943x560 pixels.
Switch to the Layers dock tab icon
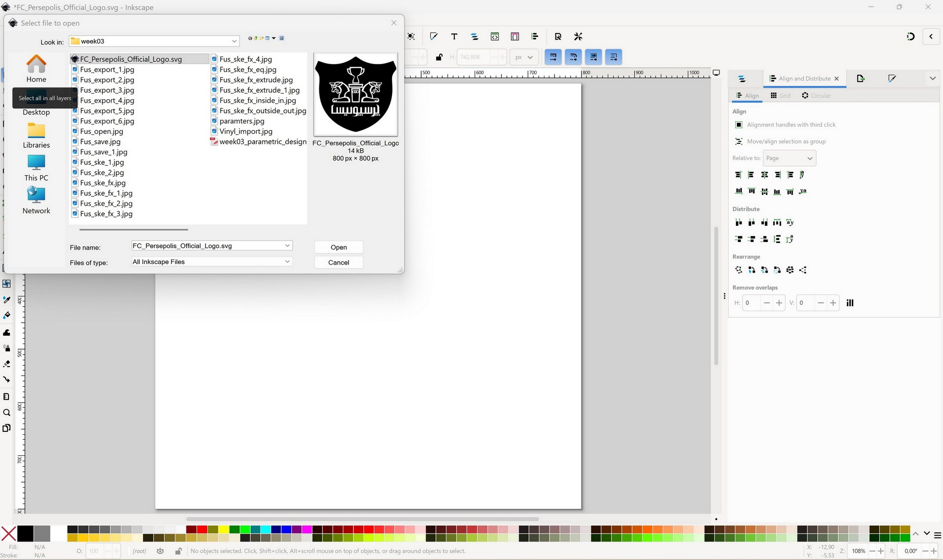pos(742,79)
